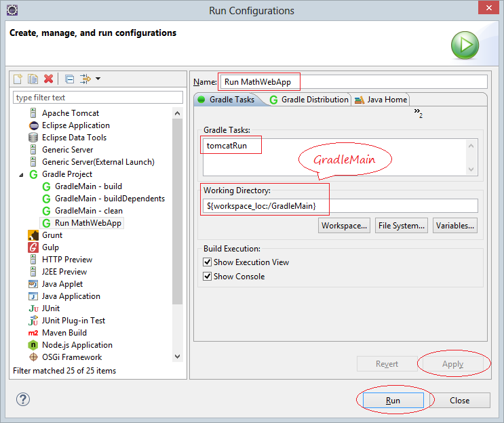Click configuration list scroll-up arrow
Image resolution: width=504 pixels, height=423 pixels.
pos(178,113)
